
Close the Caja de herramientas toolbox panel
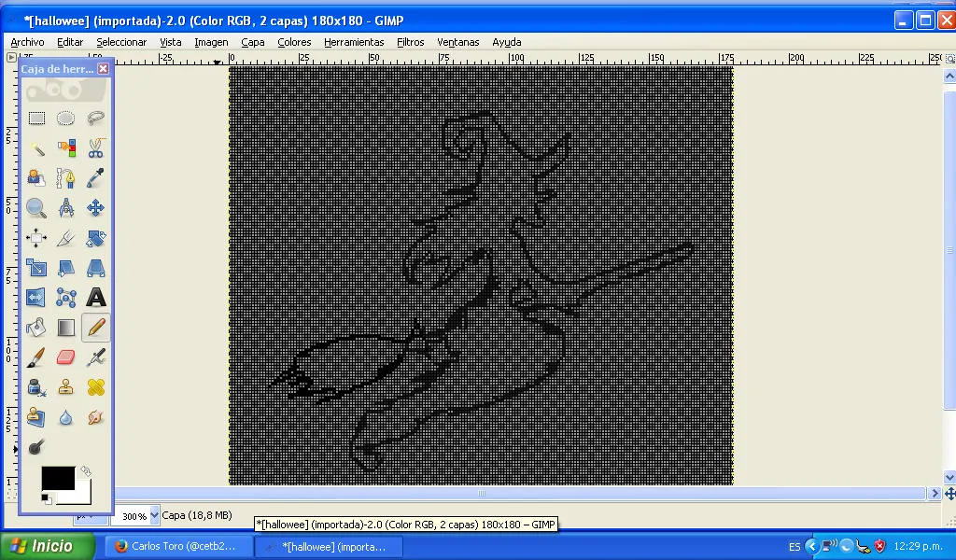click(104, 69)
